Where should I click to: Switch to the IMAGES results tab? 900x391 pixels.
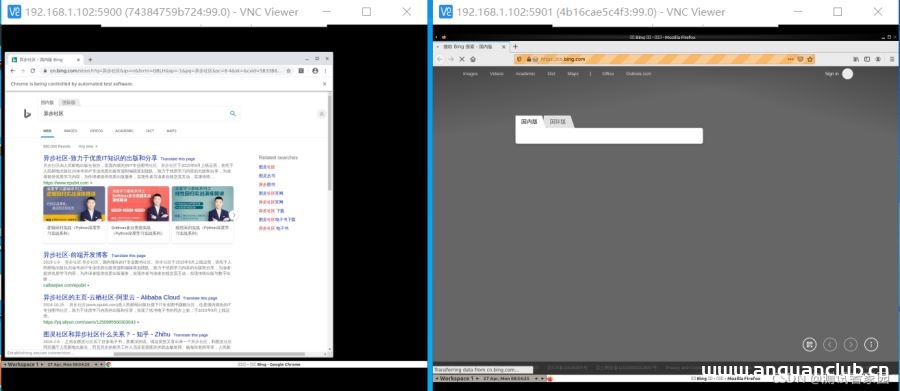71,131
